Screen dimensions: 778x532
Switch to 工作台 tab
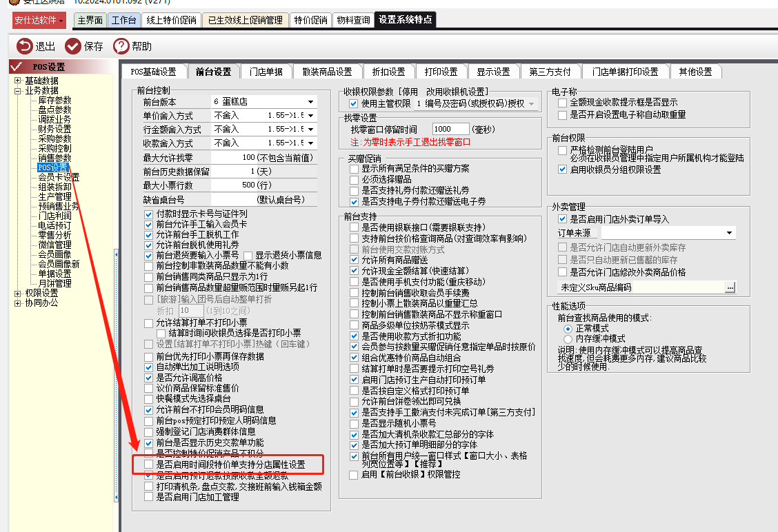pyautogui.click(x=123, y=20)
